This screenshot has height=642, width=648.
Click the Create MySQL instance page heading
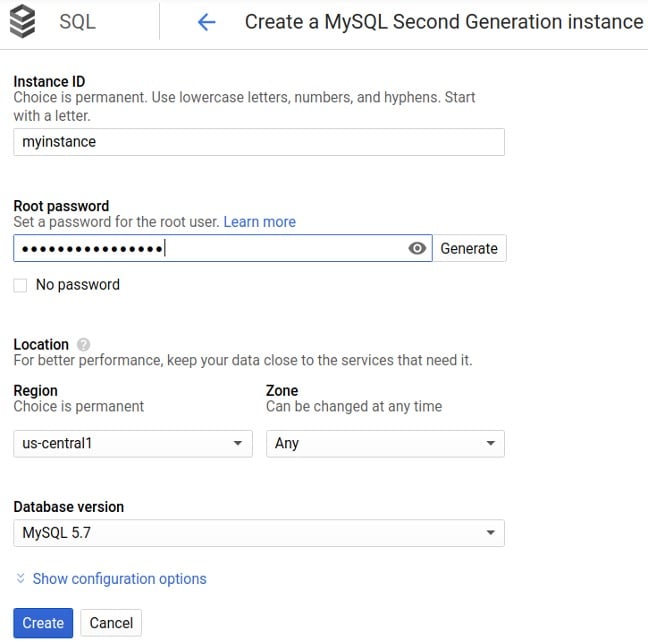[x=444, y=22]
